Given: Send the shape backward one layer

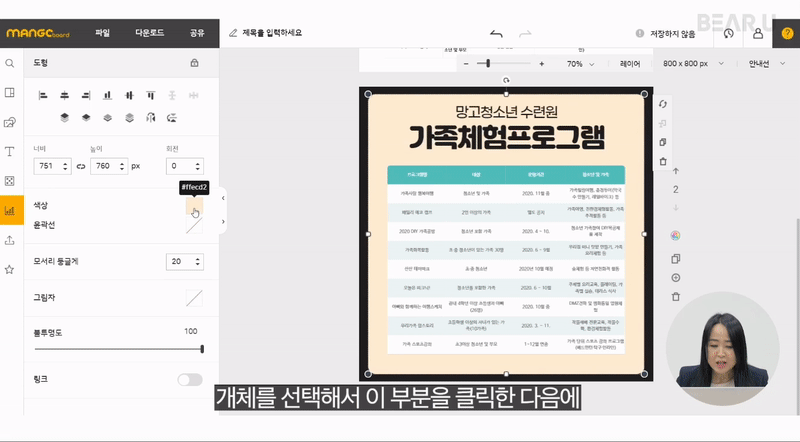Looking at the screenshot, I should click(107, 117).
